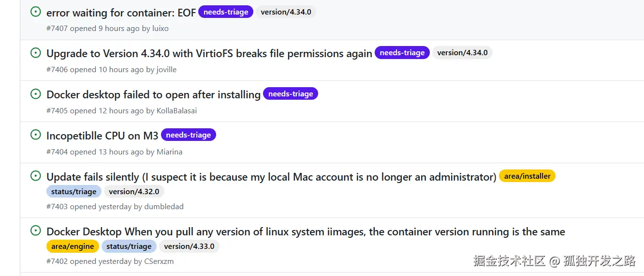Click open-issue icon beside "Incopetiblle CPU on M3"
644x276 pixels.
point(35,135)
